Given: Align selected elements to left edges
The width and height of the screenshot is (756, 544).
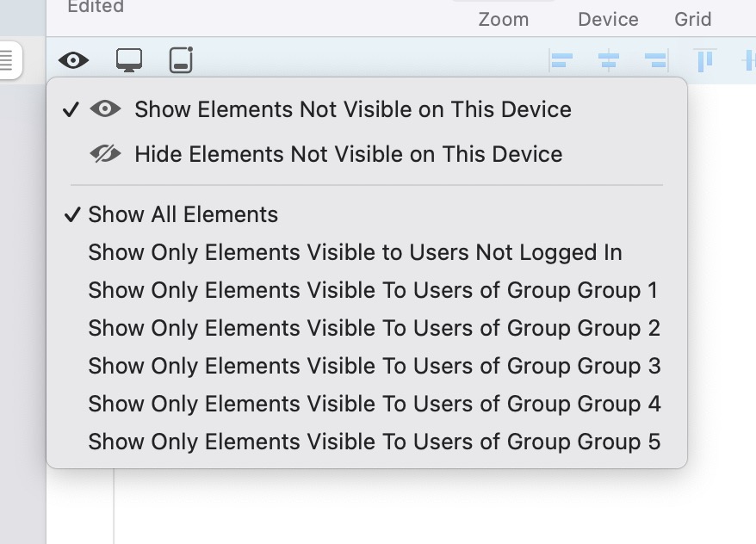Looking at the screenshot, I should (561, 61).
